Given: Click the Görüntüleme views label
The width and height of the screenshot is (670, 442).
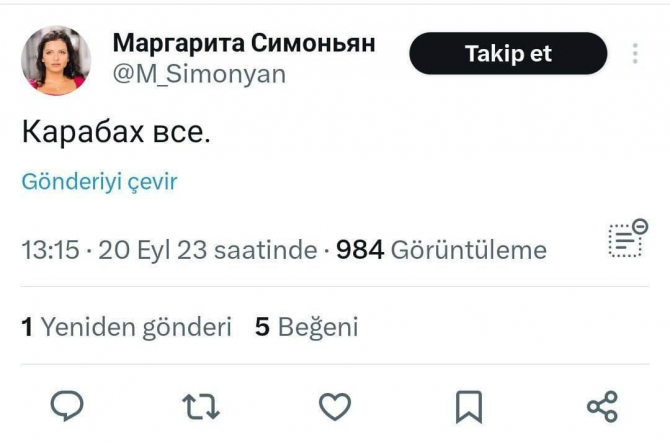Looking at the screenshot, I should (468, 250).
